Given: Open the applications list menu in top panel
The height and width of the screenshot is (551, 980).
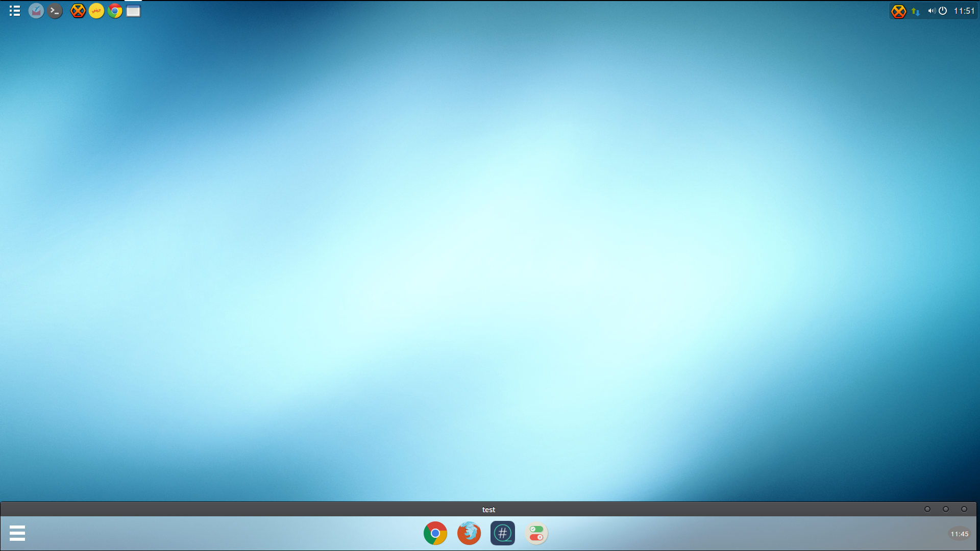Looking at the screenshot, I should [15, 11].
